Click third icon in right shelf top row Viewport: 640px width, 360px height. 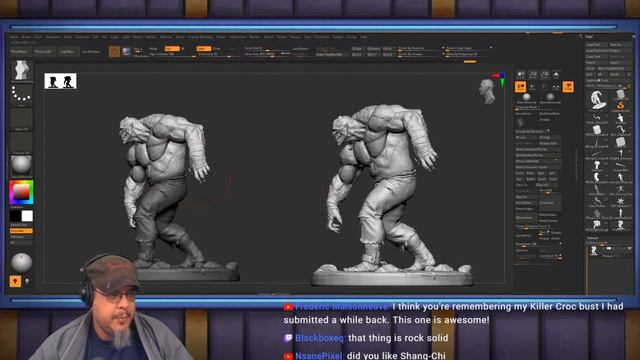(544, 75)
